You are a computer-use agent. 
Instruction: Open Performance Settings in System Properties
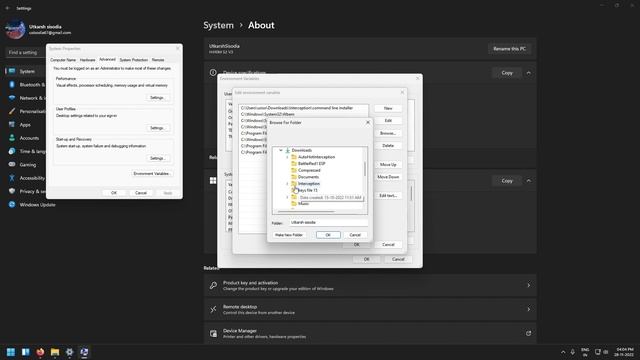[x=157, y=98]
